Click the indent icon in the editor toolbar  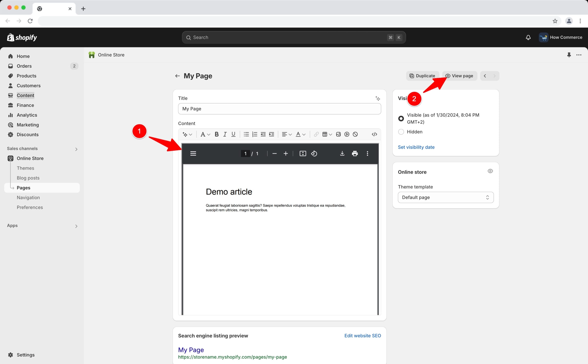tap(272, 134)
